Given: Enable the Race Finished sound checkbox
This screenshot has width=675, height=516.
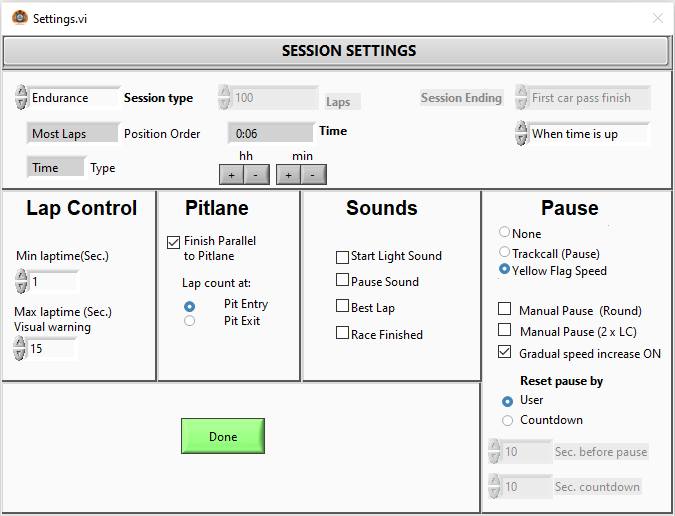Looking at the screenshot, I should tap(343, 333).
